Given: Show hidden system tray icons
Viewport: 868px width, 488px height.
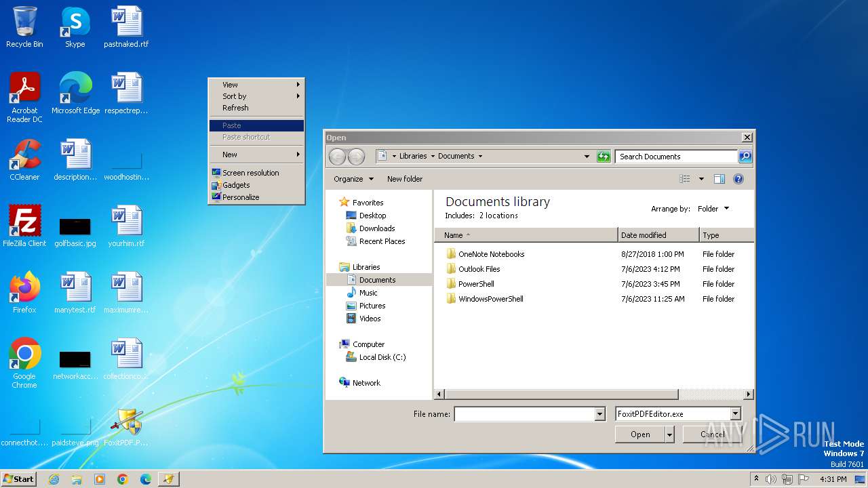Looking at the screenshot, I should click(756, 479).
